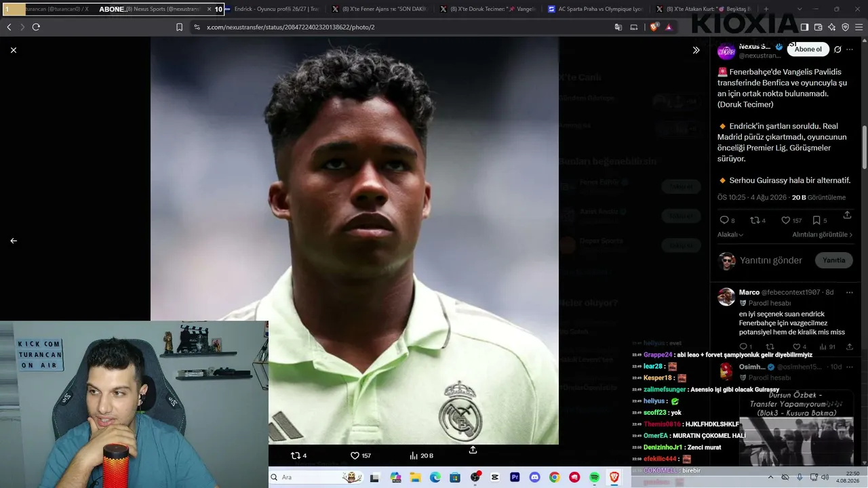868x488 pixels.
Task: Like the tweet showing 157 likes in side panel
Action: [791, 220]
